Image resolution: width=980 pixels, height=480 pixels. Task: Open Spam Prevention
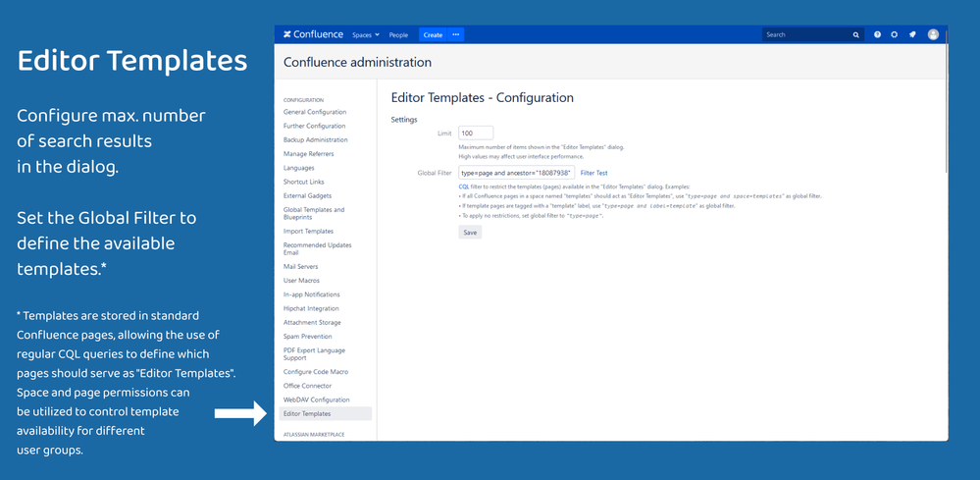307,337
